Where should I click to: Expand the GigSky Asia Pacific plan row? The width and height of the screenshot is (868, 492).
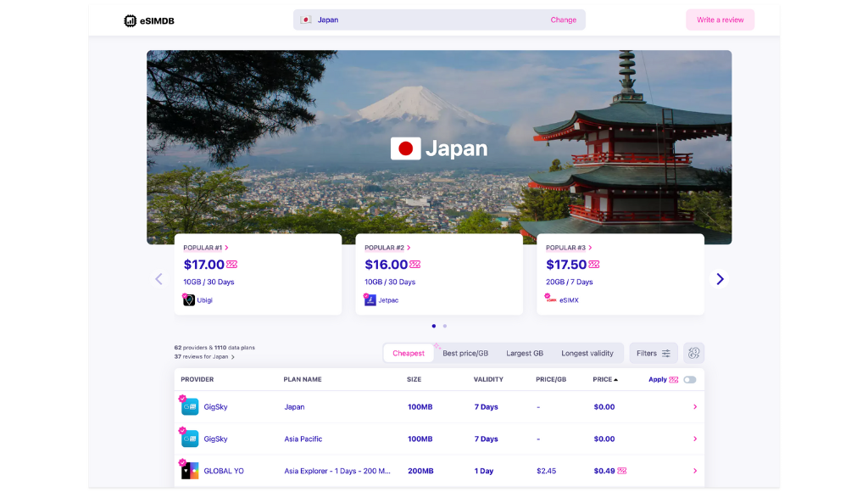tap(695, 439)
